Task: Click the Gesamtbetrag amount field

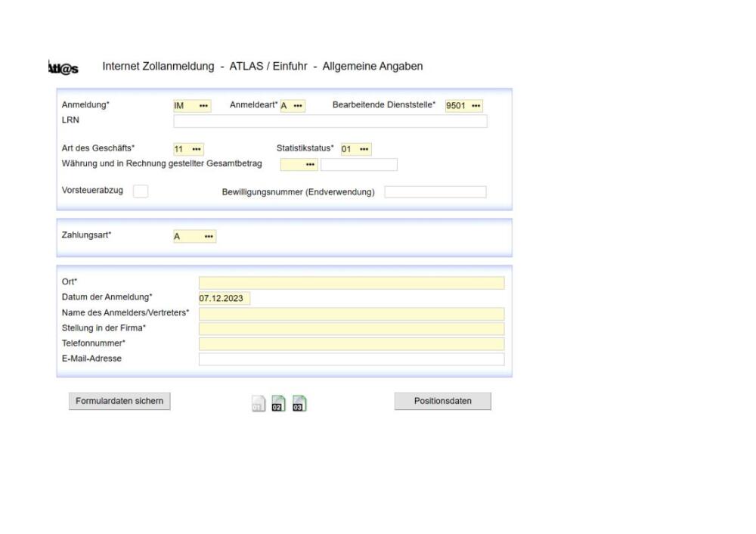Action: coord(359,164)
